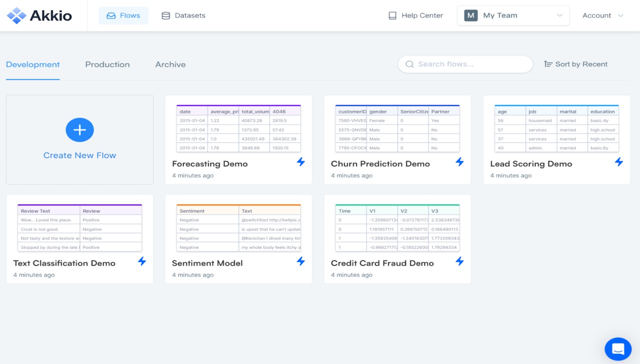This screenshot has width=640, height=364.
Task: Click the Text Classification Demo title
Action: [64, 263]
